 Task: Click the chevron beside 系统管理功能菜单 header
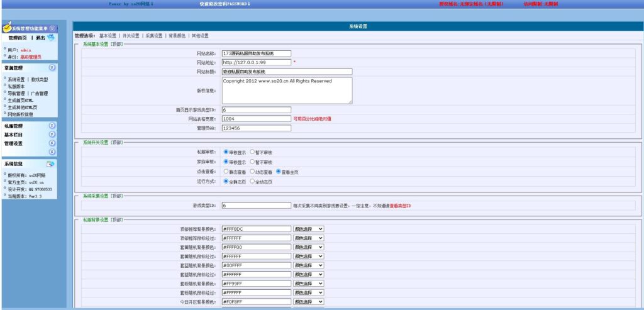click(53, 28)
